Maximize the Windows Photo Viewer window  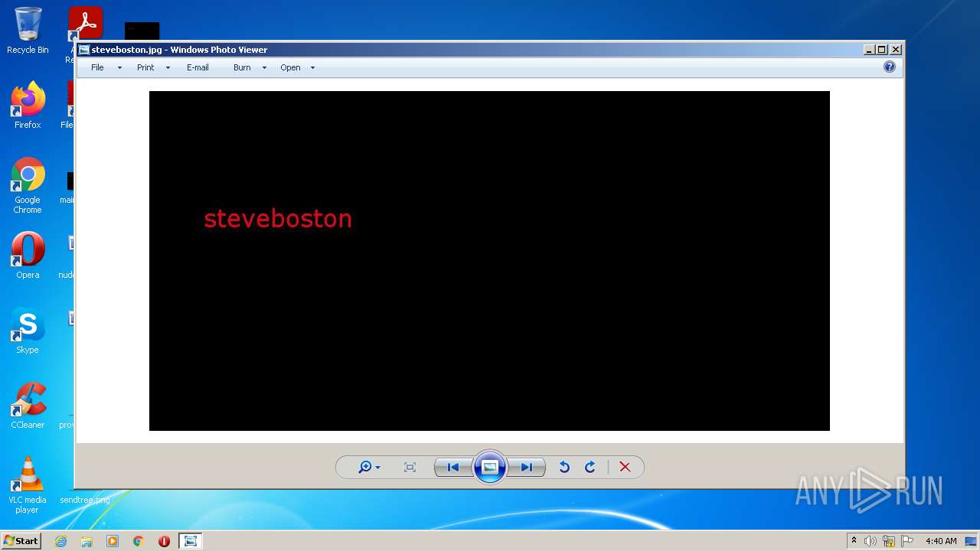(882, 50)
